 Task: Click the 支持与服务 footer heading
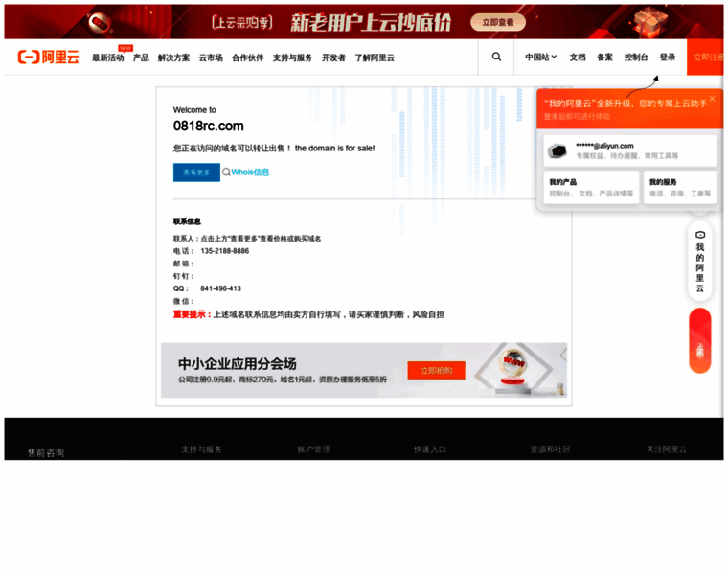pos(201,449)
